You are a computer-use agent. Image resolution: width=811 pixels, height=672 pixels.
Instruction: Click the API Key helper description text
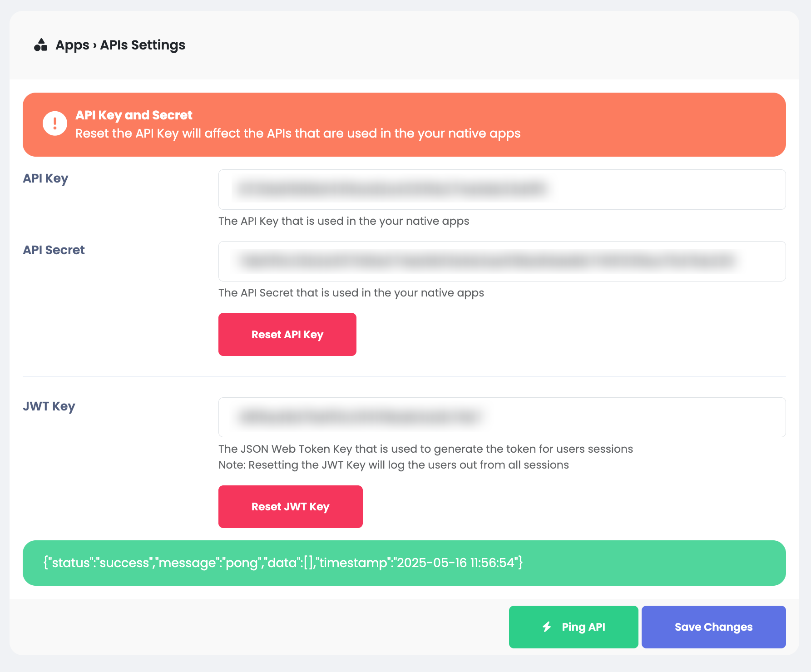[x=344, y=221]
